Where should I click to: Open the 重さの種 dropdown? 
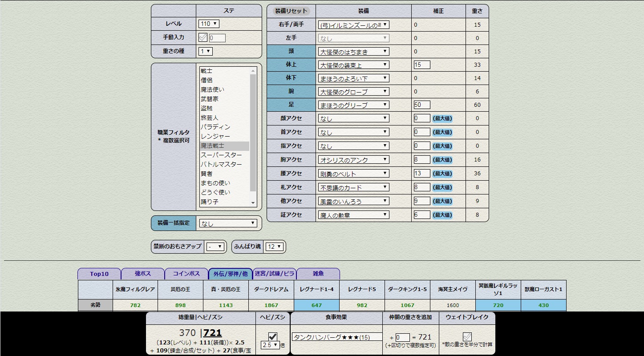205,51
